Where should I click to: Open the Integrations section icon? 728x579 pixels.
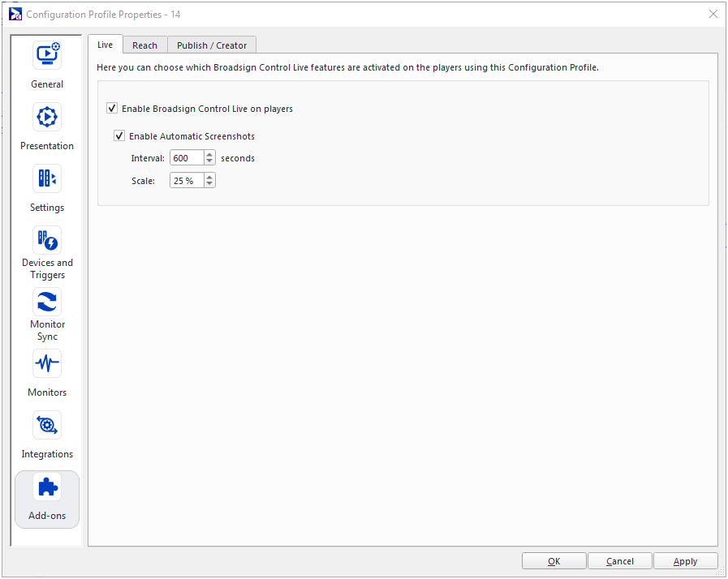click(47, 425)
